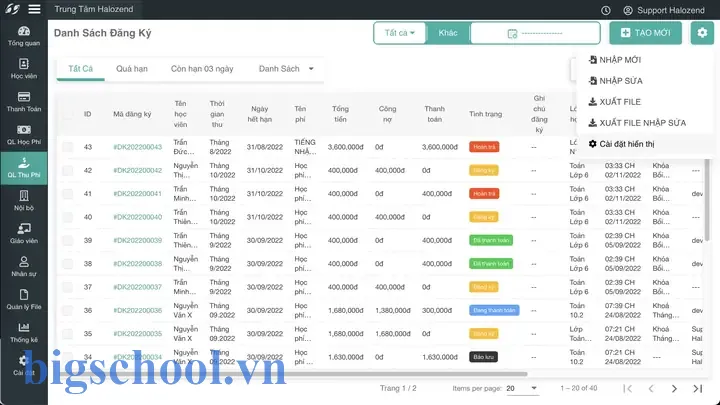Screen dimensions: 720x405
Task: Open registration #DK202200042 link
Action: (x=138, y=170)
